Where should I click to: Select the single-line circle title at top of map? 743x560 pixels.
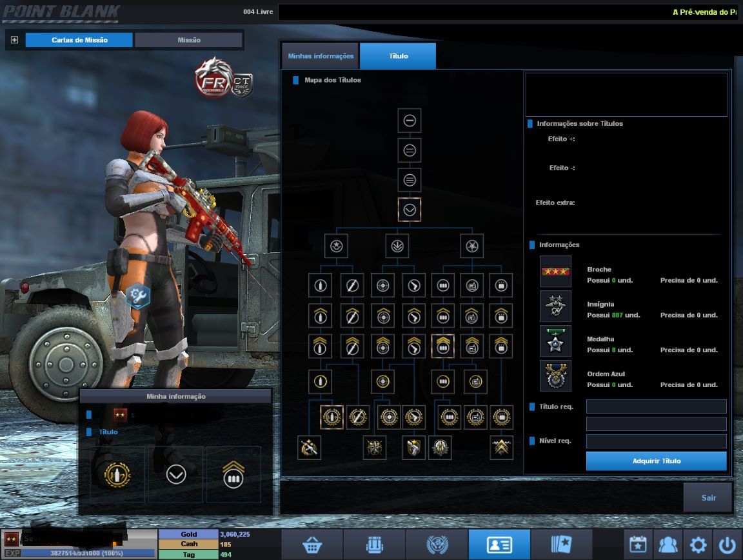410,121
